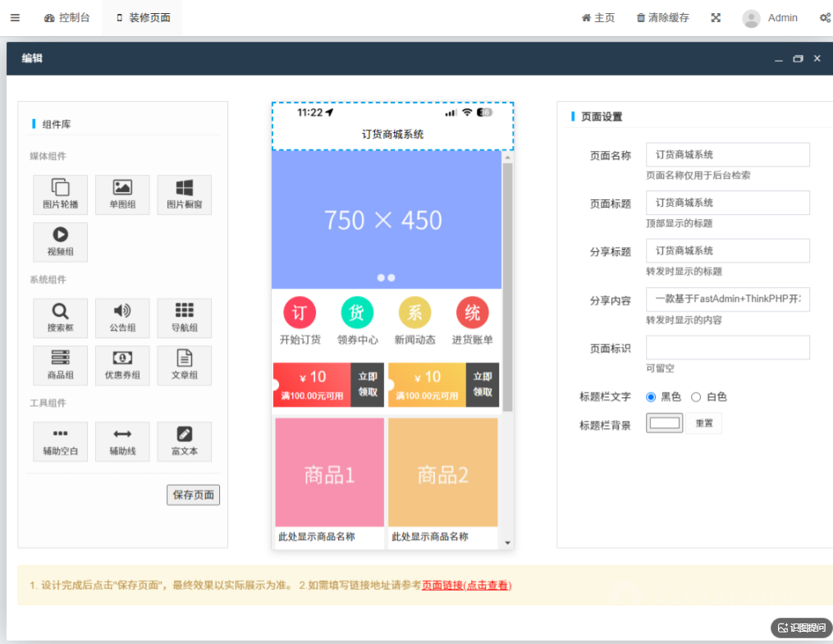Click the Admin user avatar
The image size is (833, 644).
coord(751,18)
